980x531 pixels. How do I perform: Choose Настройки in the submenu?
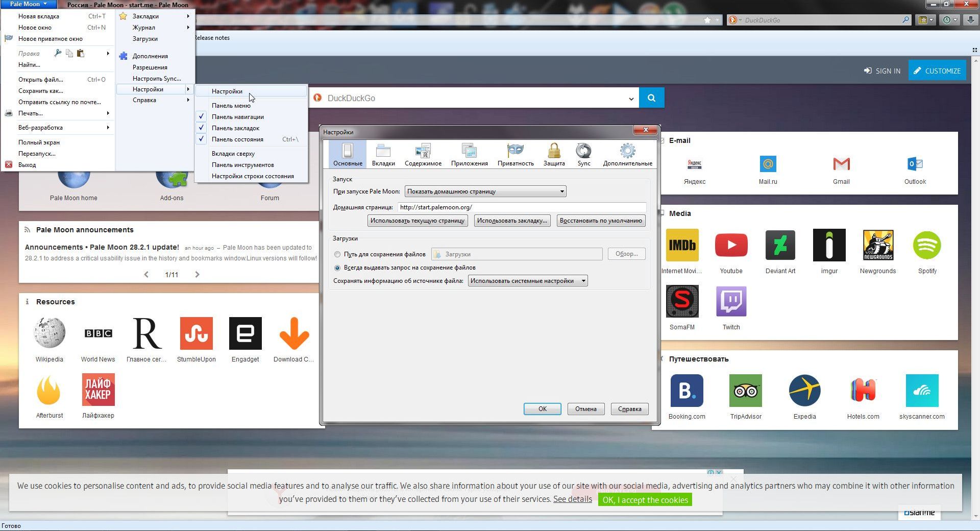pos(251,91)
